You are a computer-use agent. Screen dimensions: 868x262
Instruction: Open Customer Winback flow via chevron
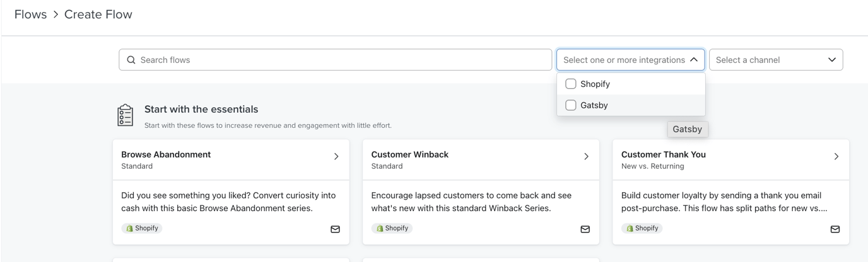tap(586, 157)
